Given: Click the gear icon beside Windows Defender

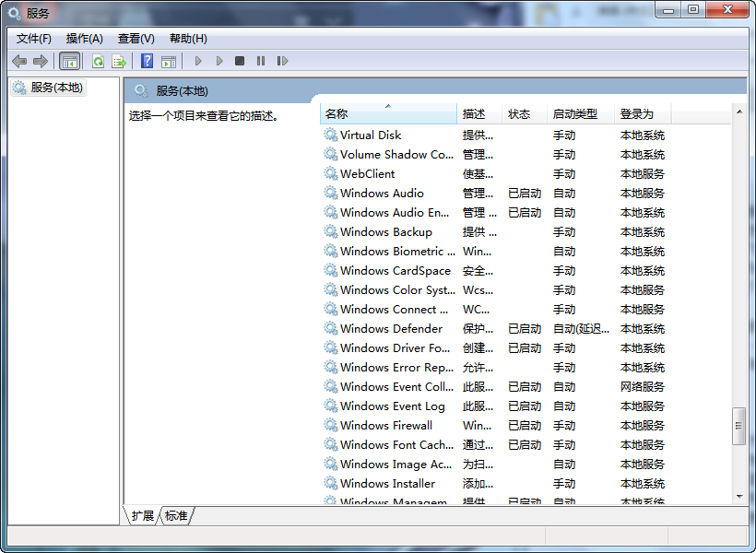Looking at the screenshot, I should click(x=330, y=328).
